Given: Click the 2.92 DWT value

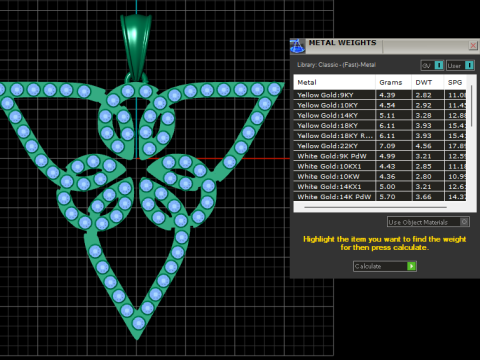Looking at the screenshot, I should (x=423, y=105).
